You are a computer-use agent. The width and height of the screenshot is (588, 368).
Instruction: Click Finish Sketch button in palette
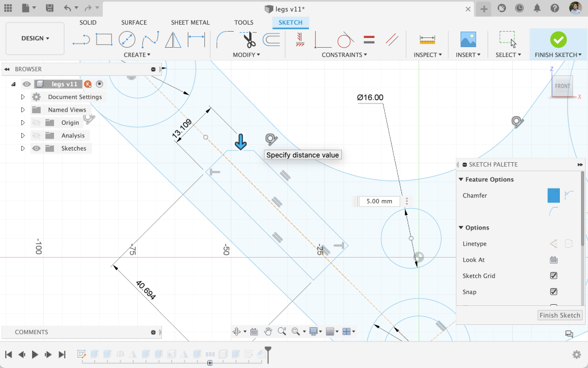pos(560,315)
